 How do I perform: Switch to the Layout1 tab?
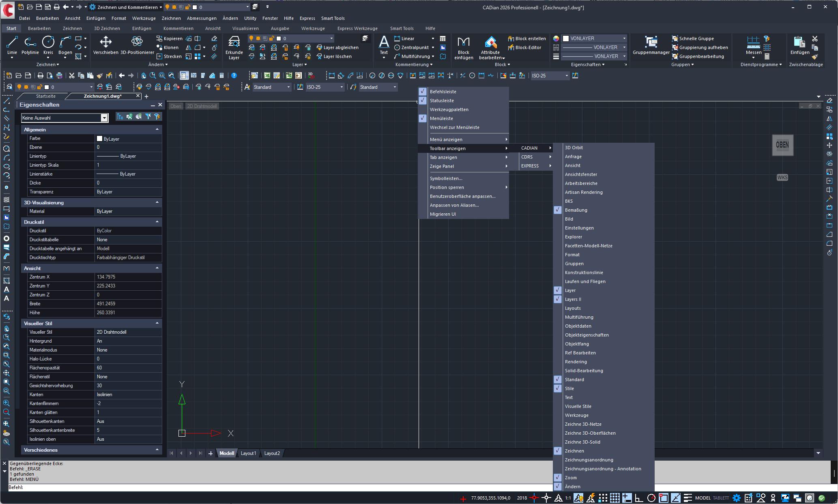click(x=248, y=453)
